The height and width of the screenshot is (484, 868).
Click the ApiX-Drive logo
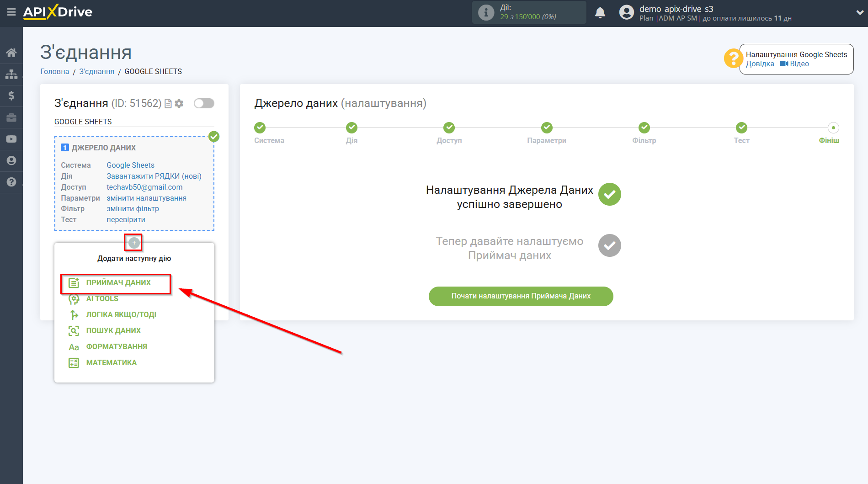(58, 12)
